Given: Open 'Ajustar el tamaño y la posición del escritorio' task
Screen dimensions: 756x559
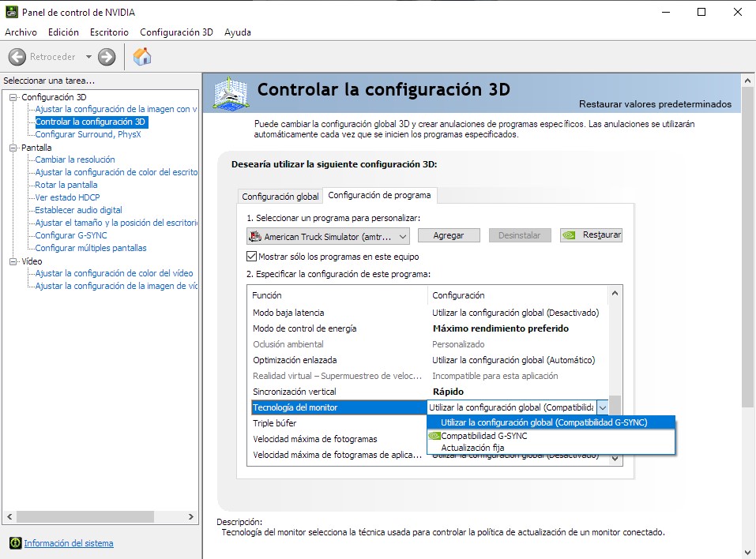Looking at the screenshot, I should coord(116,223).
